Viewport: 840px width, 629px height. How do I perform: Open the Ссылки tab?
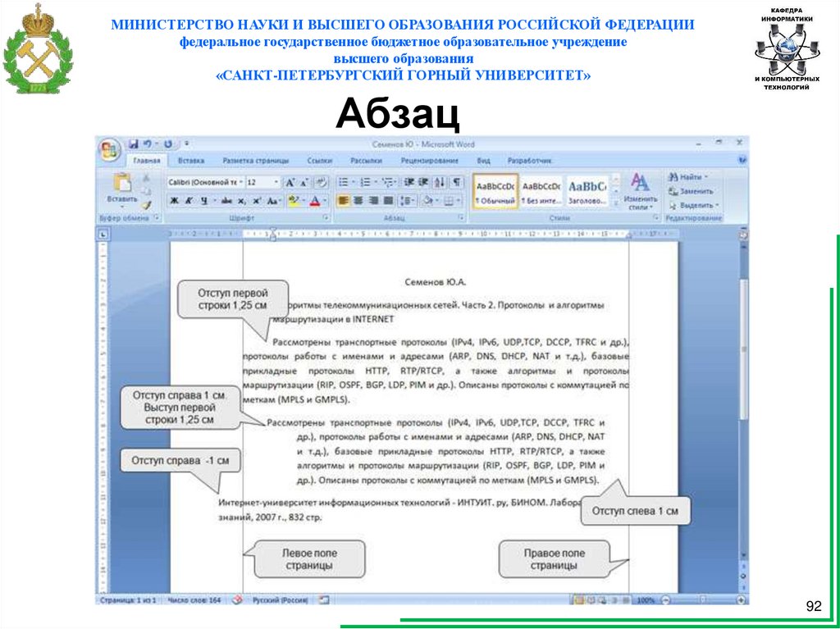[320, 160]
